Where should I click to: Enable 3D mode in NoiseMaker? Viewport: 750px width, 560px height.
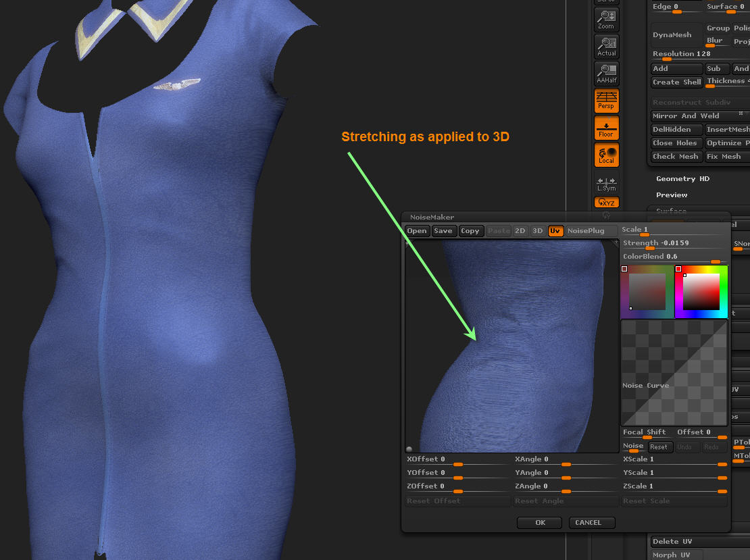(x=538, y=231)
